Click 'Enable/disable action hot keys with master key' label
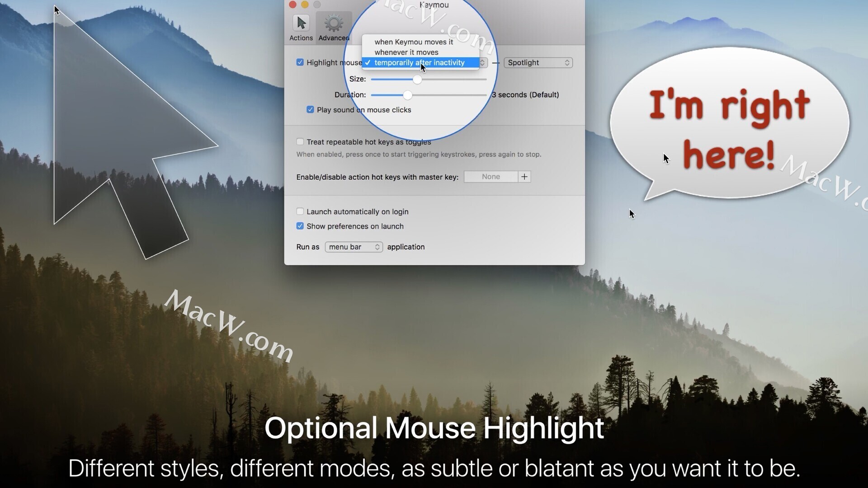 tap(377, 177)
